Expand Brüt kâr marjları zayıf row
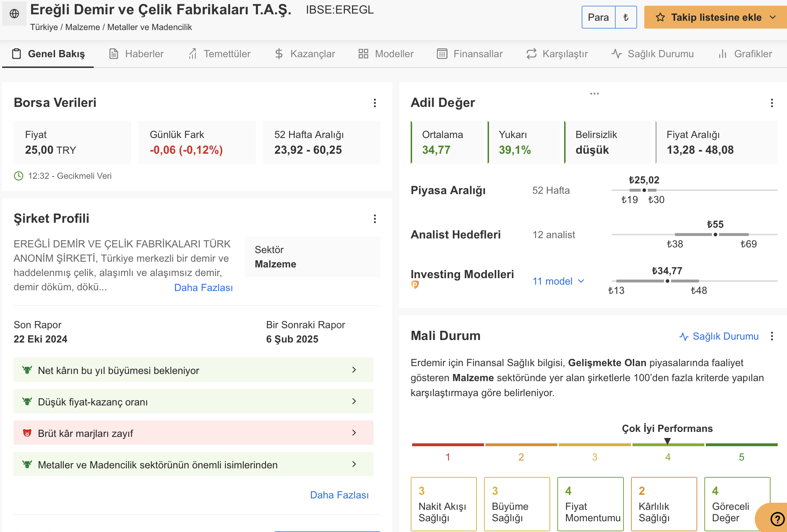Viewport: 787px width, 532px height. pos(194,433)
